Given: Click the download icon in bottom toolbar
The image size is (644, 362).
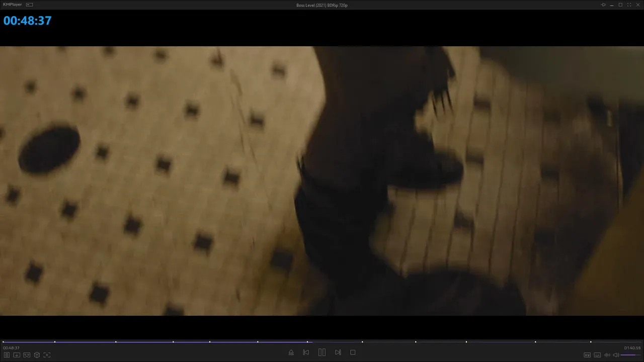Looking at the screenshot, I should [17, 355].
